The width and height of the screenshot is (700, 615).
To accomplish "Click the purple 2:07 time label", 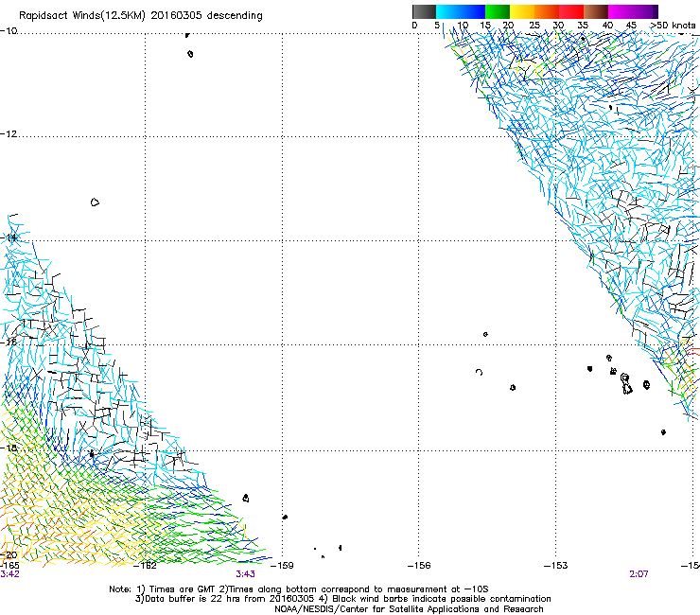I will coord(639,574).
